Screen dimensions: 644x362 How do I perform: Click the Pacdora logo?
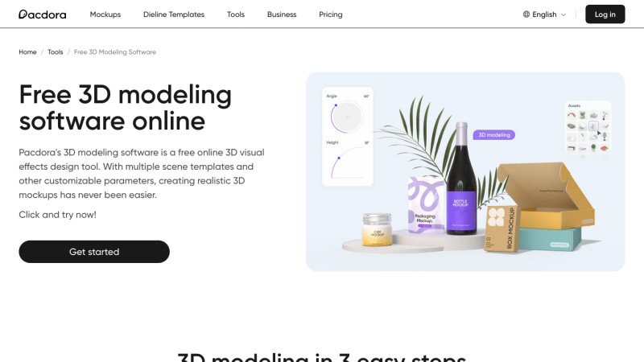(43, 14)
